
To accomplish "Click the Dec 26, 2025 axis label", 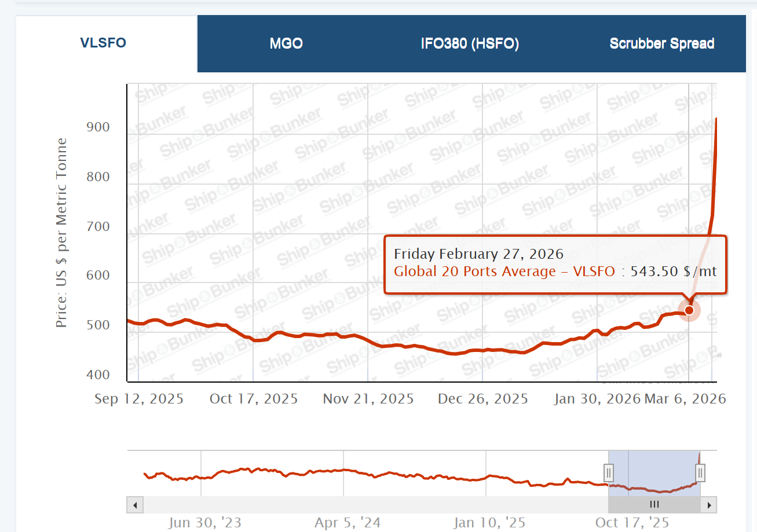I will coord(482,399).
